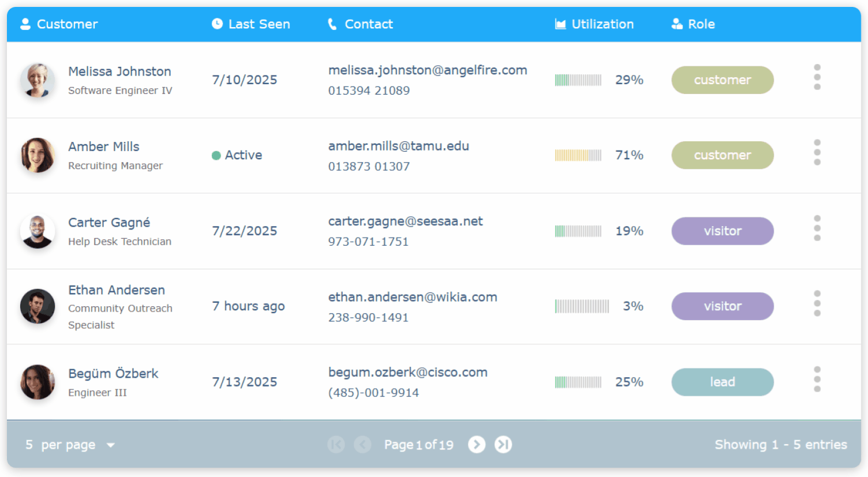This screenshot has height=477, width=868.
Task: Click Carter Gagné's avatar photo
Action: click(38, 231)
